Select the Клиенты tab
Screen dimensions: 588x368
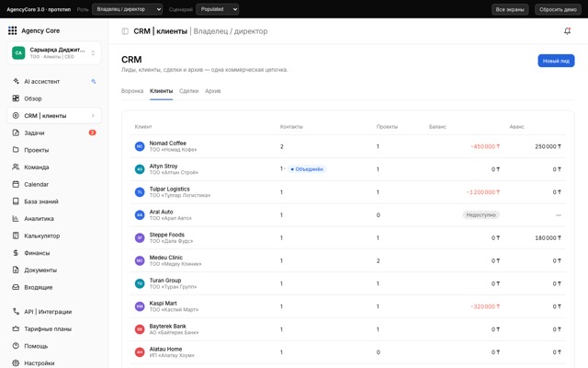coord(162,91)
